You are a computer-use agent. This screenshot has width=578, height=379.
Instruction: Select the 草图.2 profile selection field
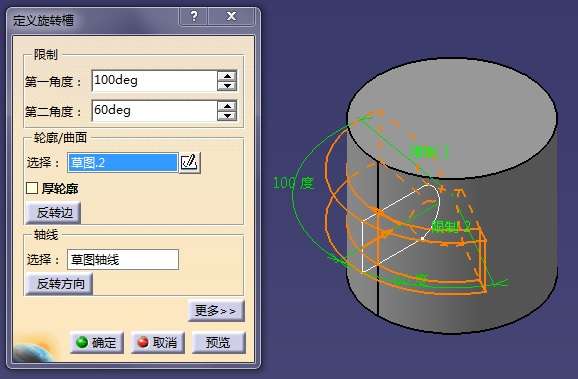[x=122, y=163]
